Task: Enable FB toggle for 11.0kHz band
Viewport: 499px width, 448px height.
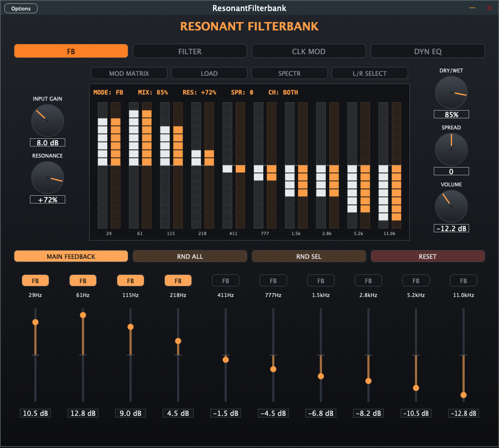Action: click(x=464, y=280)
